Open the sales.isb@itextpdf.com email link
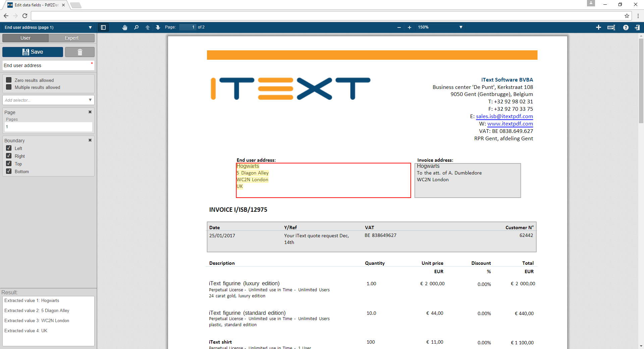Viewport: 644px width, 349px height. click(504, 116)
